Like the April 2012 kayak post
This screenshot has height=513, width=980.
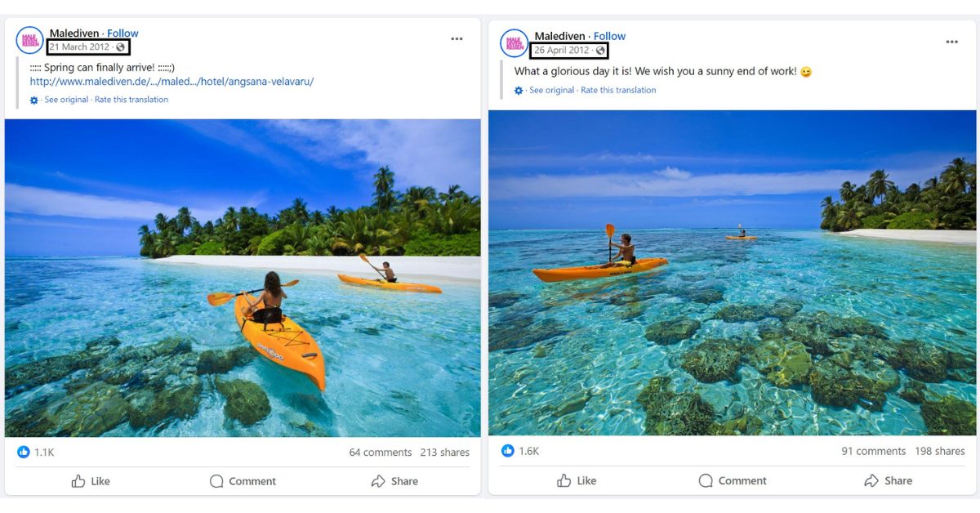click(576, 480)
